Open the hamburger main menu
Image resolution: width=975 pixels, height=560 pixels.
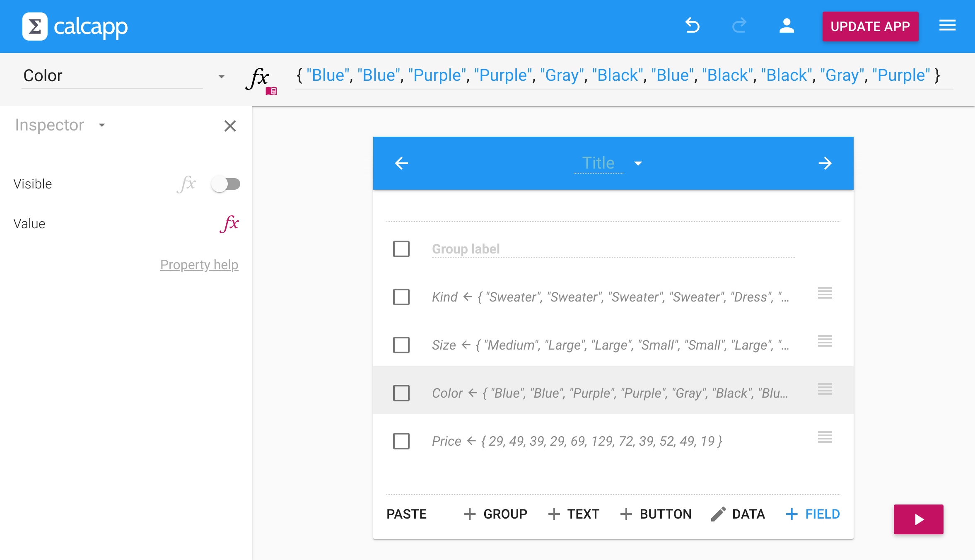click(947, 26)
